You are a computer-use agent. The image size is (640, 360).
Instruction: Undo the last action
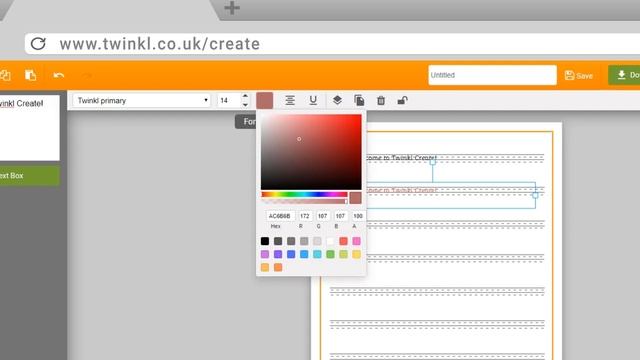pos(59,75)
